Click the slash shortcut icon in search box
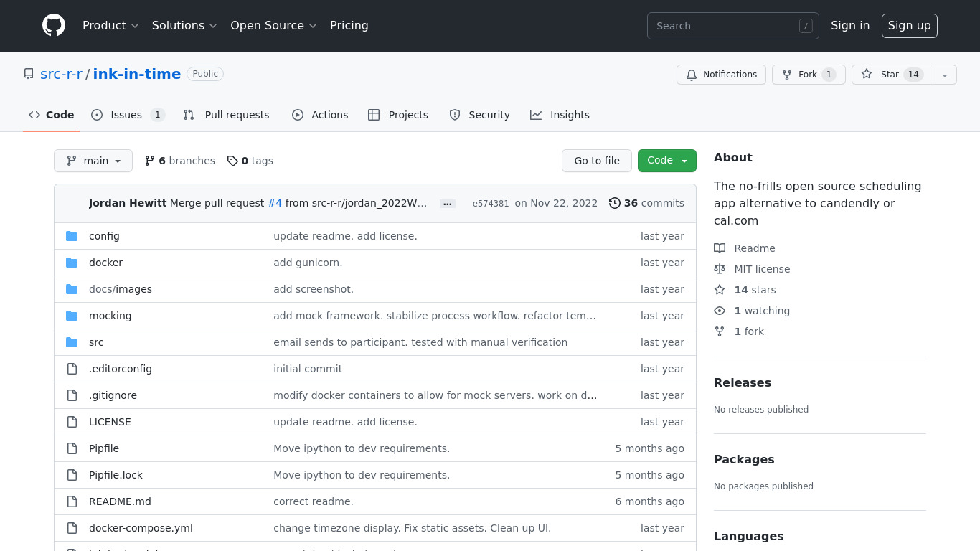This screenshot has height=551, width=980. (x=806, y=26)
